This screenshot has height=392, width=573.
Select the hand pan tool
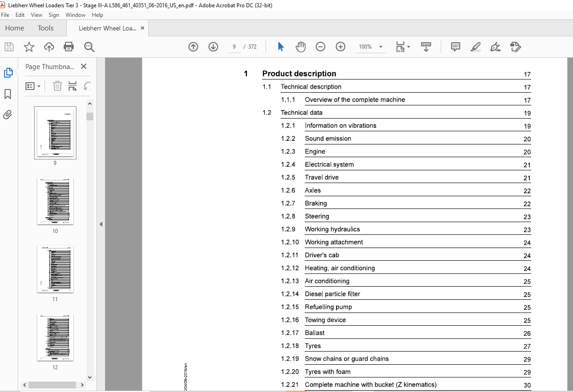301,47
